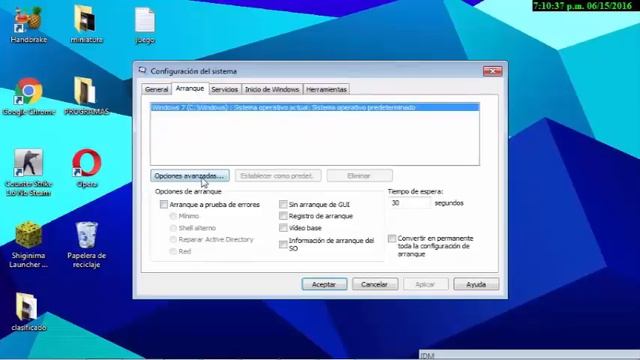Select the Windows 7 boot entry row
Image resolution: width=640 pixels, height=360 pixels.
pos(315,107)
